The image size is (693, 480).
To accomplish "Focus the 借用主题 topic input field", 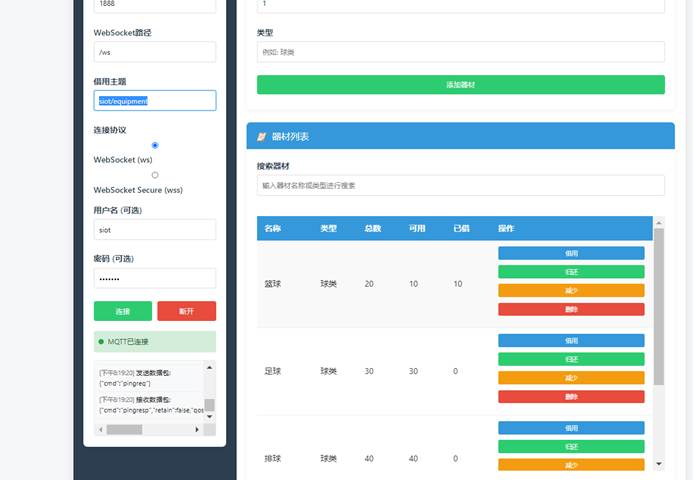I will tap(155, 100).
